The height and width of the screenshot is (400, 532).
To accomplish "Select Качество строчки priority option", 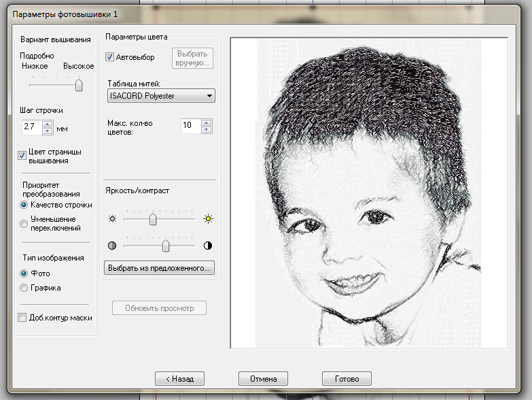I will 24,204.
